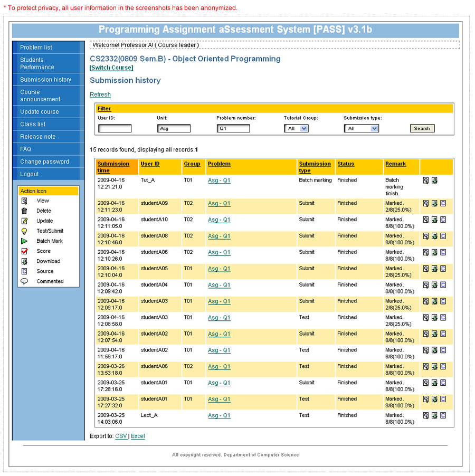
Task: Open the Submission type filter dropdown
Action: coord(362,128)
